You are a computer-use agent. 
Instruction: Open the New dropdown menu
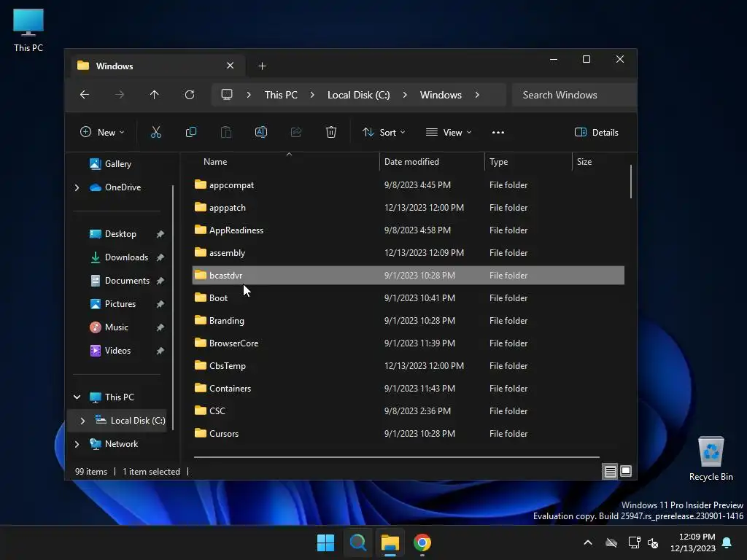[102, 133]
